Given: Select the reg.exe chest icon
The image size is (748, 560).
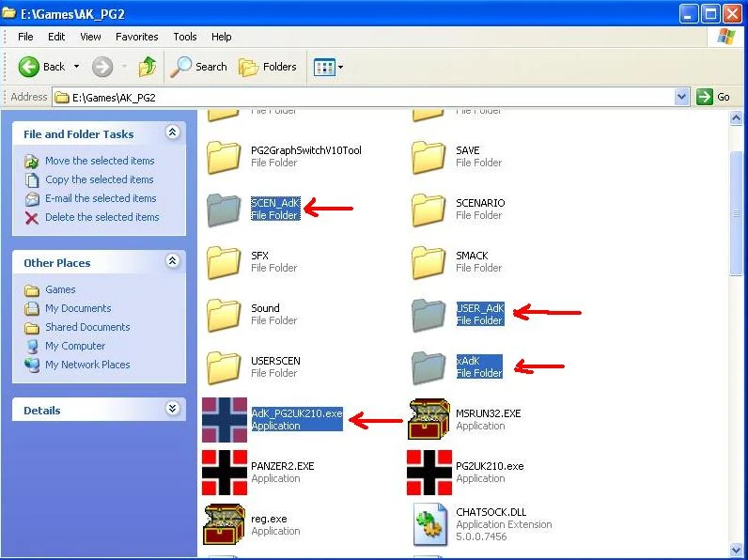Looking at the screenshot, I should pos(225,524).
